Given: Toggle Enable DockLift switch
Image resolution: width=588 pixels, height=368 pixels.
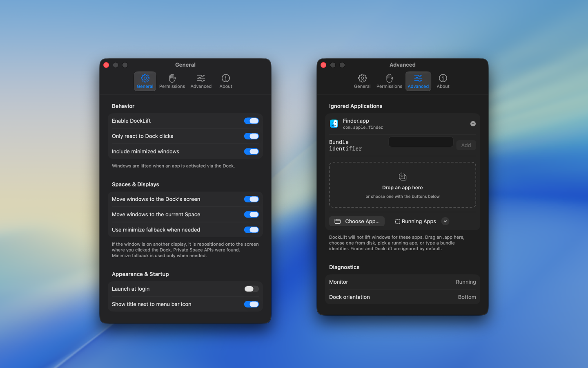Looking at the screenshot, I should [x=252, y=121].
